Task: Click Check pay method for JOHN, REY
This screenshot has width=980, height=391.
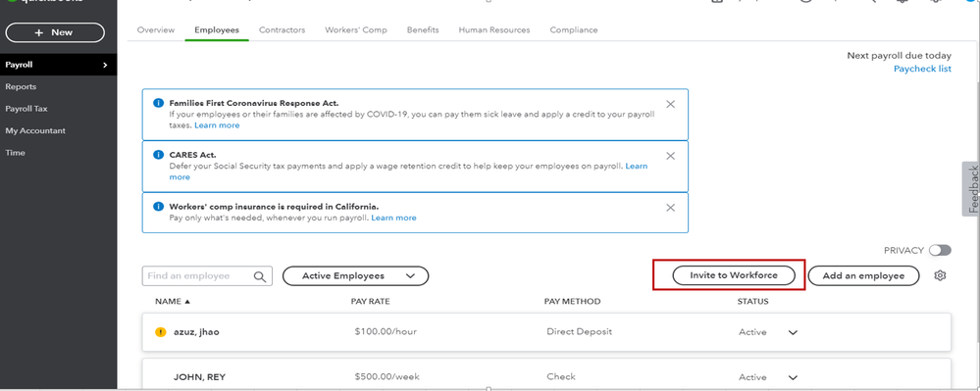Action: click(x=560, y=376)
